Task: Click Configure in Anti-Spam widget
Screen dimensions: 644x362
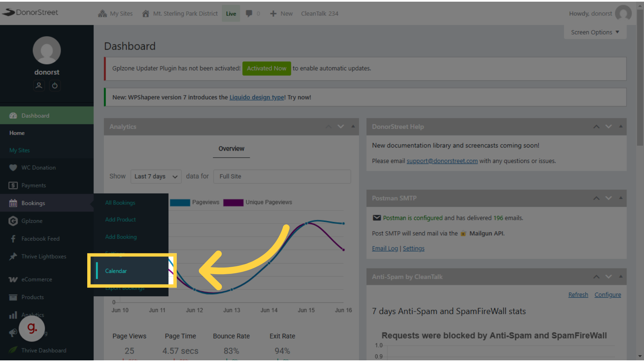Action: pos(608,295)
